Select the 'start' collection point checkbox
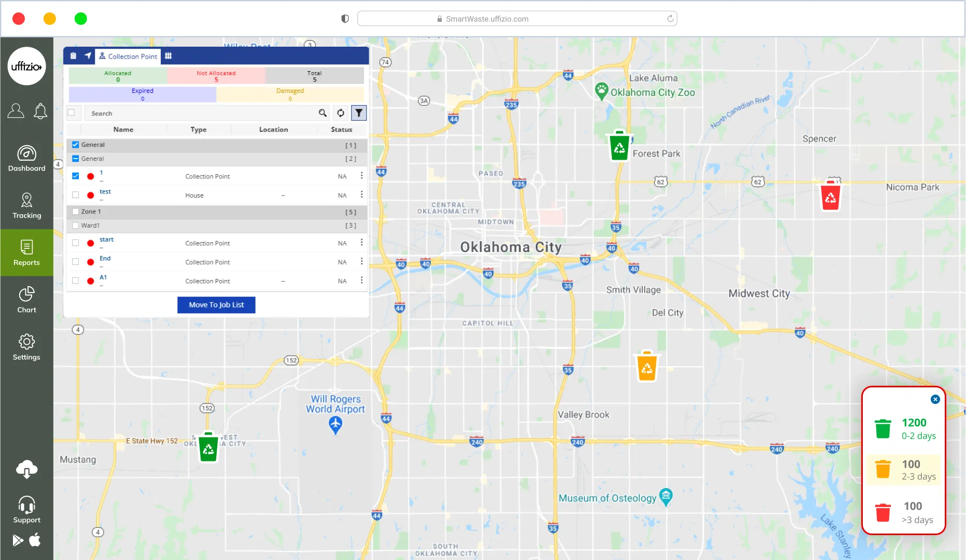The width and height of the screenshot is (966, 560). tap(76, 243)
